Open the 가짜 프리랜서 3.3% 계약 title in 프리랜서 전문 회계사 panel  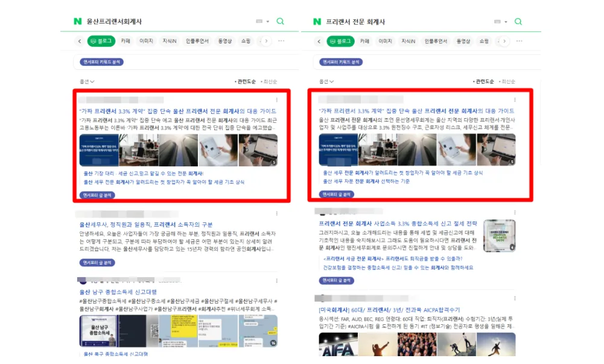pos(416,111)
